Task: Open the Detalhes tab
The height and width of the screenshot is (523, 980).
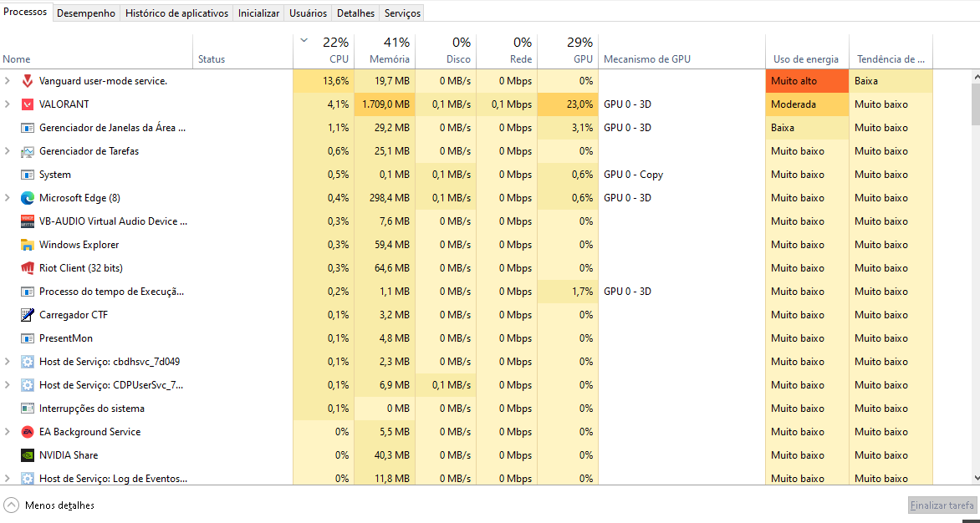Action: point(355,13)
